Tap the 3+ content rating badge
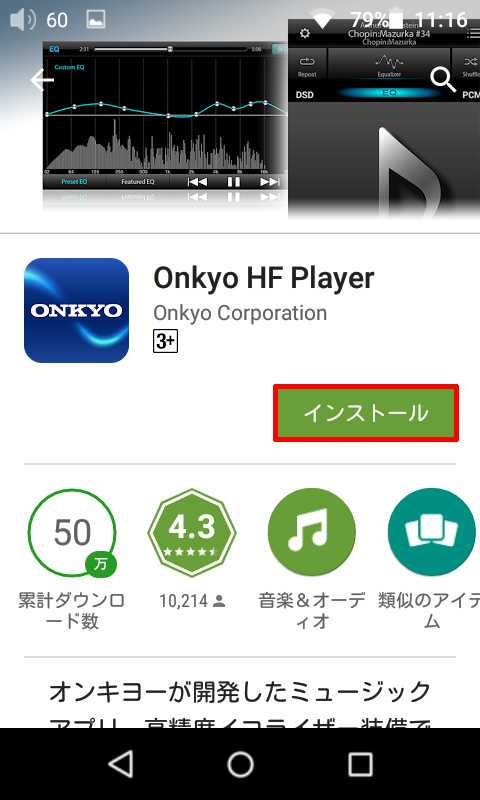The height and width of the screenshot is (800, 480). (x=165, y=341)
